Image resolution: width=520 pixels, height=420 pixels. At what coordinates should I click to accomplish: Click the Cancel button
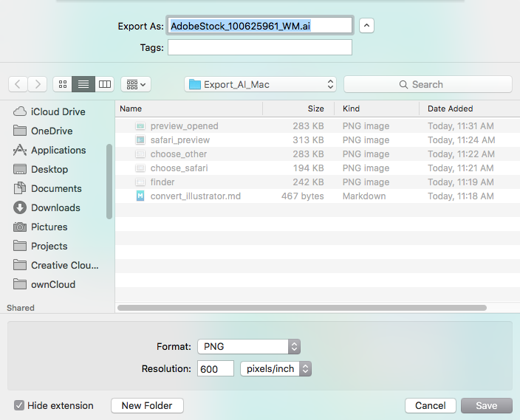(430, 405)
